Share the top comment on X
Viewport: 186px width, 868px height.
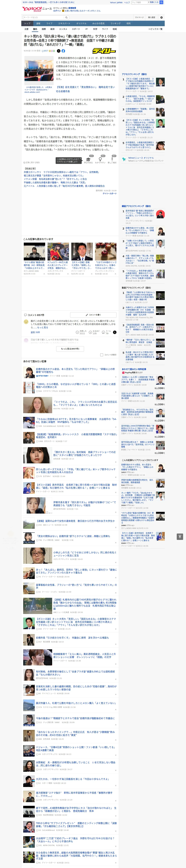point(115,332)
